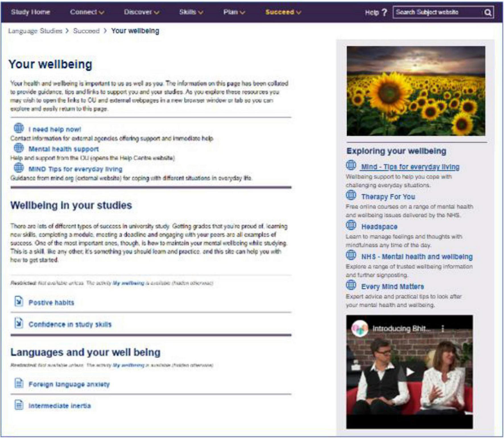Screen dimensions: 504x438
Task: Play the Introducing video
Action: tap(409, 372)
